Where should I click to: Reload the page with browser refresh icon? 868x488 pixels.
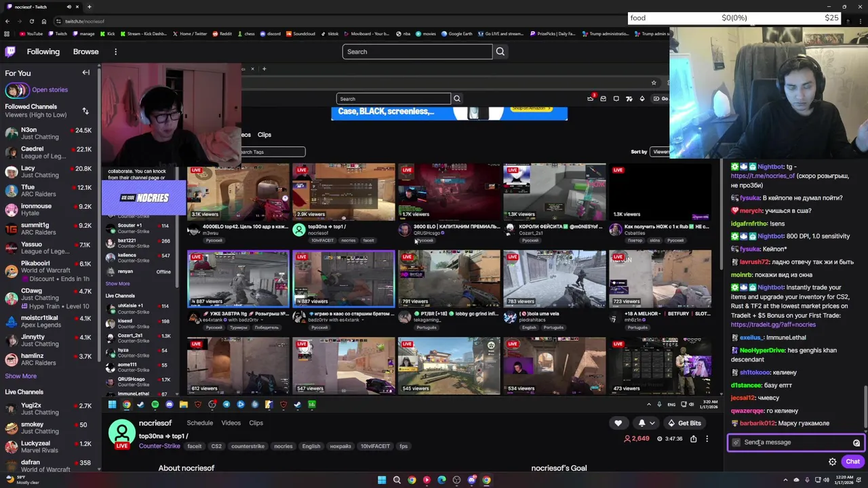tap(33, 21)
